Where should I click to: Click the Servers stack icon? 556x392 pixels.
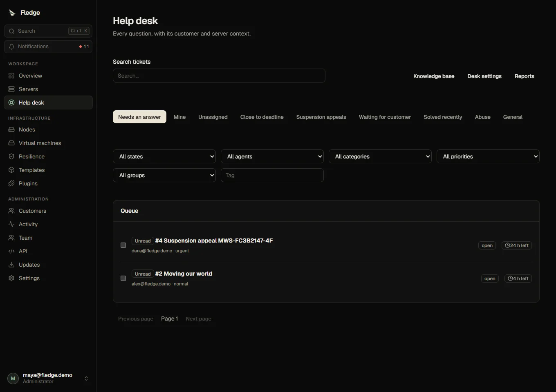11,89
